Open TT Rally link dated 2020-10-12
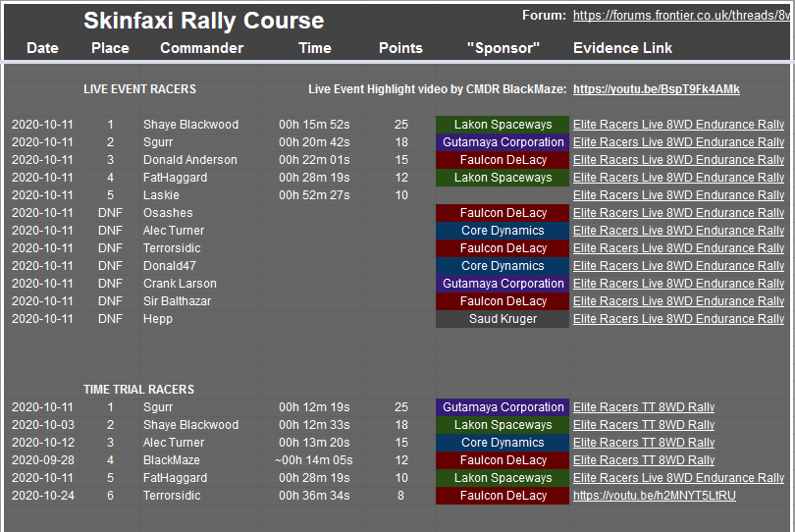795x532 pixels. point(644,443)
